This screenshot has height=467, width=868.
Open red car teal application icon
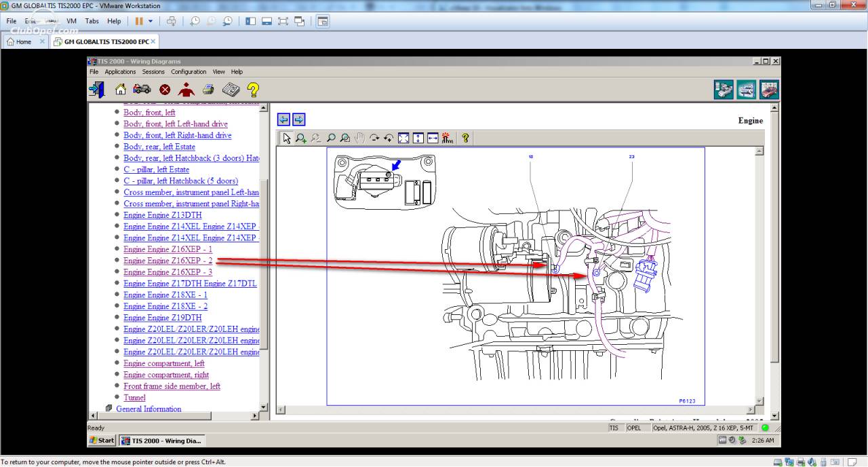769,90
